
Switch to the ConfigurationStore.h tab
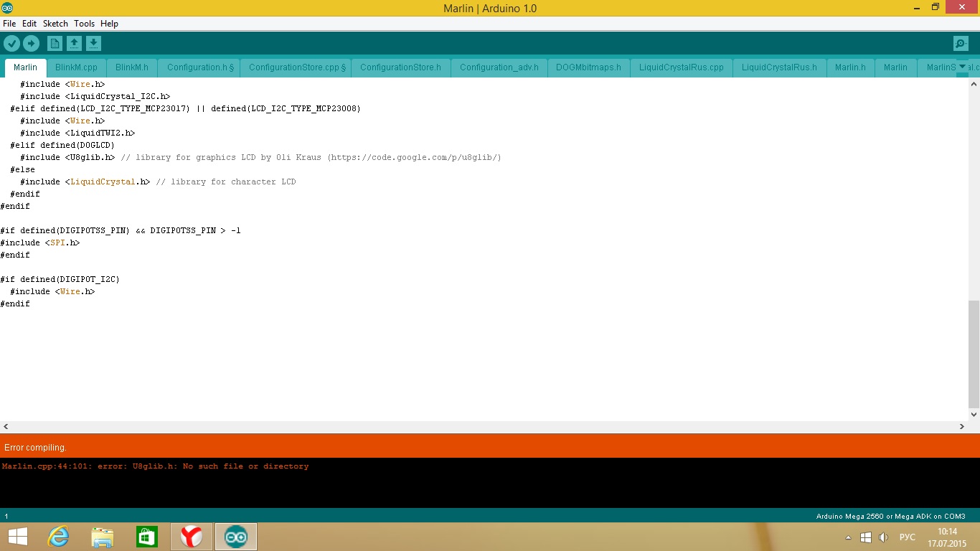pyautogui.click(x=400, y=67)
